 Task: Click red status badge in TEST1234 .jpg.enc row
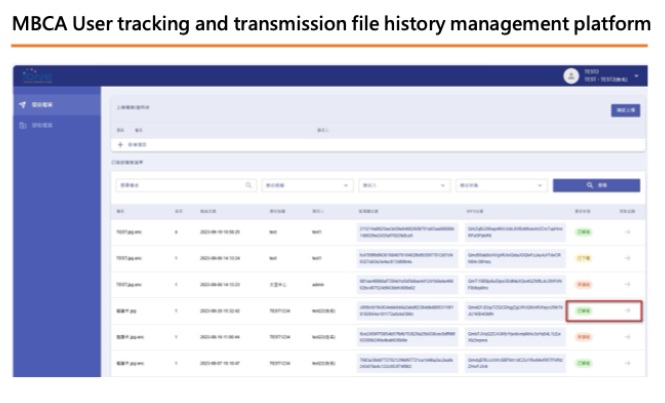584,337
